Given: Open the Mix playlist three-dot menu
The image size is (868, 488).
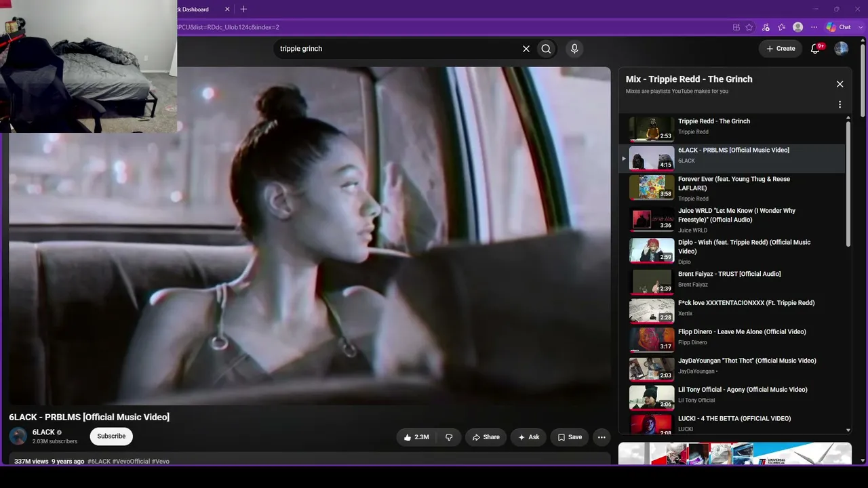Looking at the screenshot, I should [x=840, y=104].
